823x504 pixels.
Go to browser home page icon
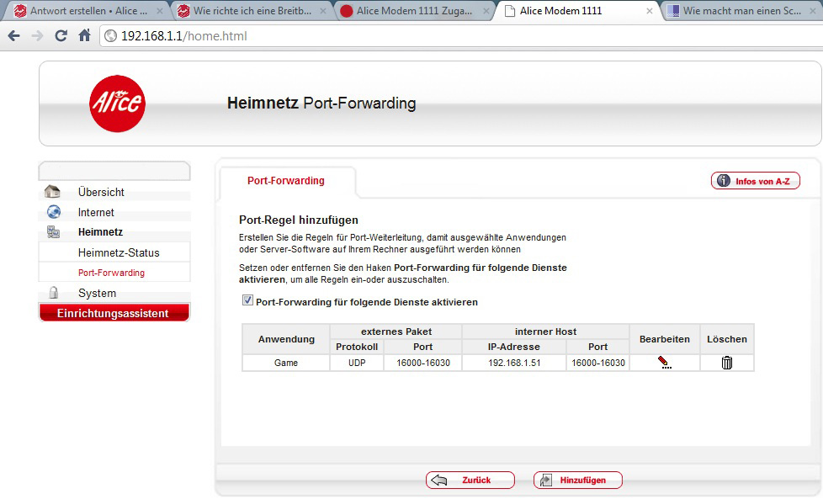point(84,36)
